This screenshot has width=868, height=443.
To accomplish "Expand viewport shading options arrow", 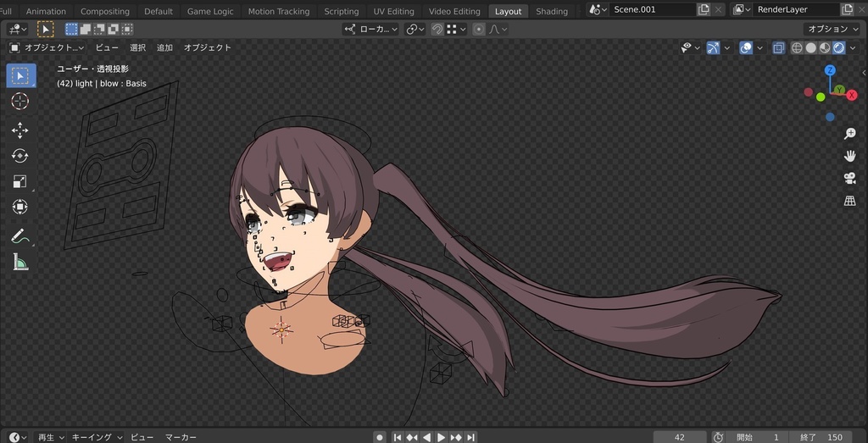I will 853,48.
